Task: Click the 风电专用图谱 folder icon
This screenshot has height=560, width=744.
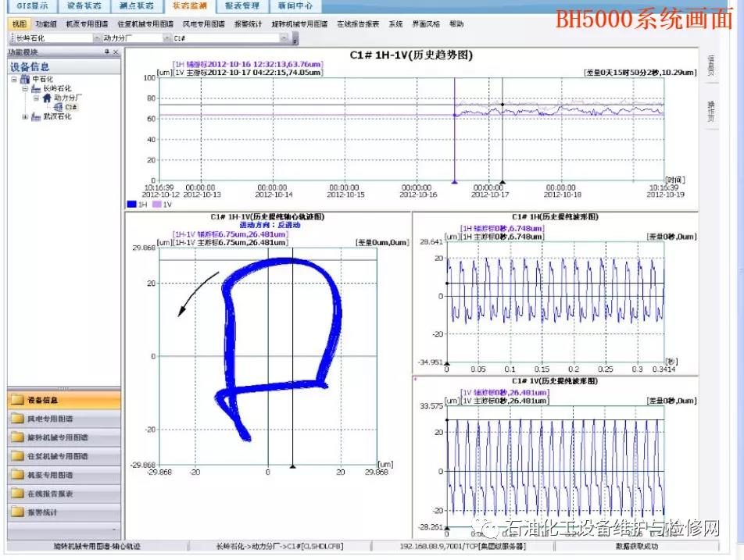Action: click(17, 419)
